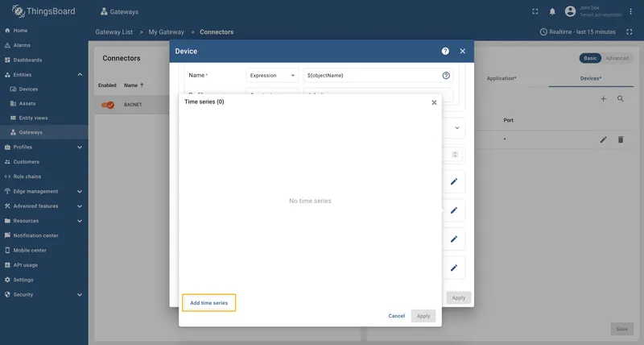Open Dashboards in the sidebar
The height and width of the screenshot is (345, 644).
(44, 60)
